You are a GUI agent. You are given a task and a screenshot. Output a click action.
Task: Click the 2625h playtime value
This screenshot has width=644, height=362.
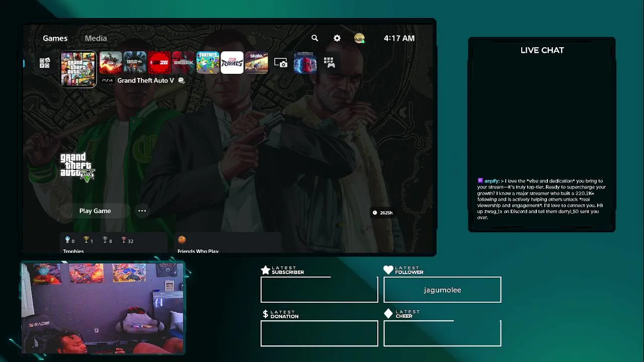click(386, 213)
